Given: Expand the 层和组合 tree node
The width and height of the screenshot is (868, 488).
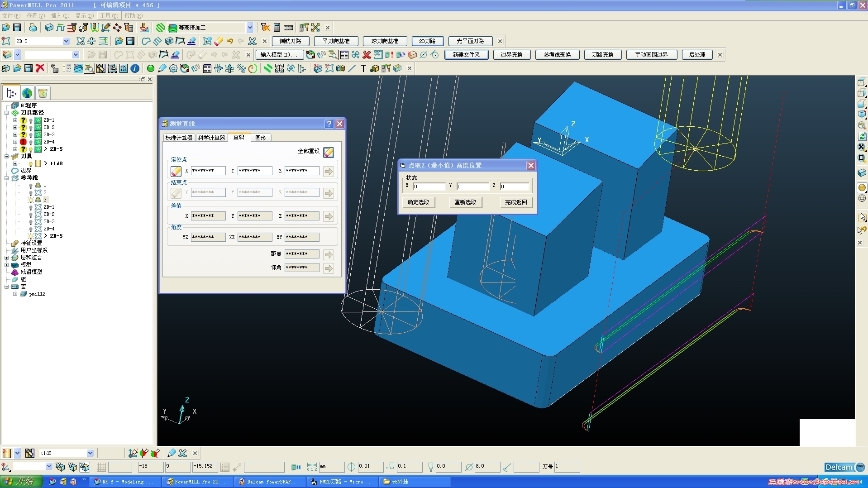Looking at the screenshot, I should [x=7, y=258].
